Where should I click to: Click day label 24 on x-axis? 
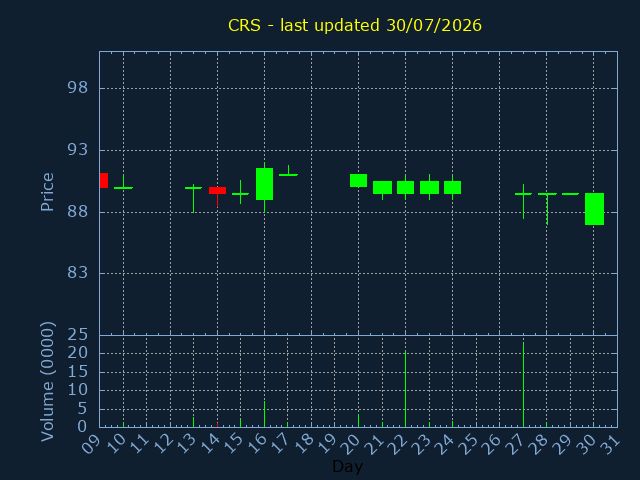445,443
